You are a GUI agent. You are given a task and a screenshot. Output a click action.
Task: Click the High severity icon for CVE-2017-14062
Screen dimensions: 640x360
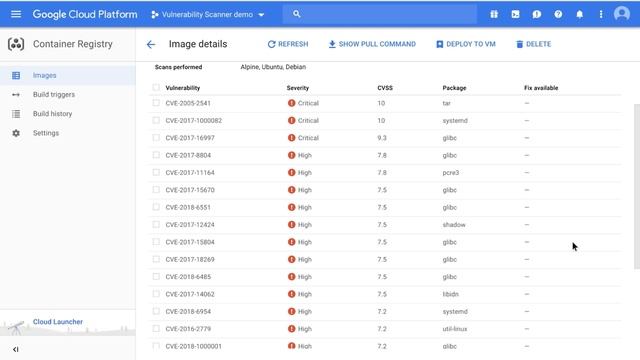pyautogui.click(x=291, y=294)
